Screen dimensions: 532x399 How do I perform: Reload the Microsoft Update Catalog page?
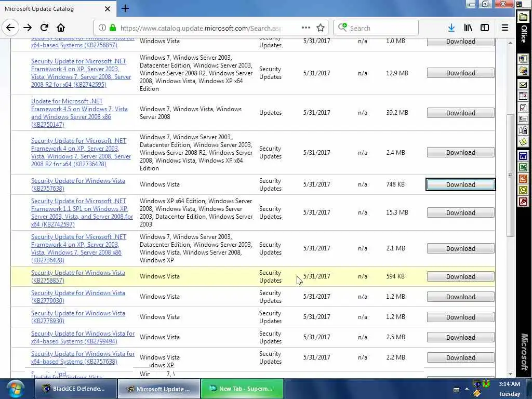point(44,28)
